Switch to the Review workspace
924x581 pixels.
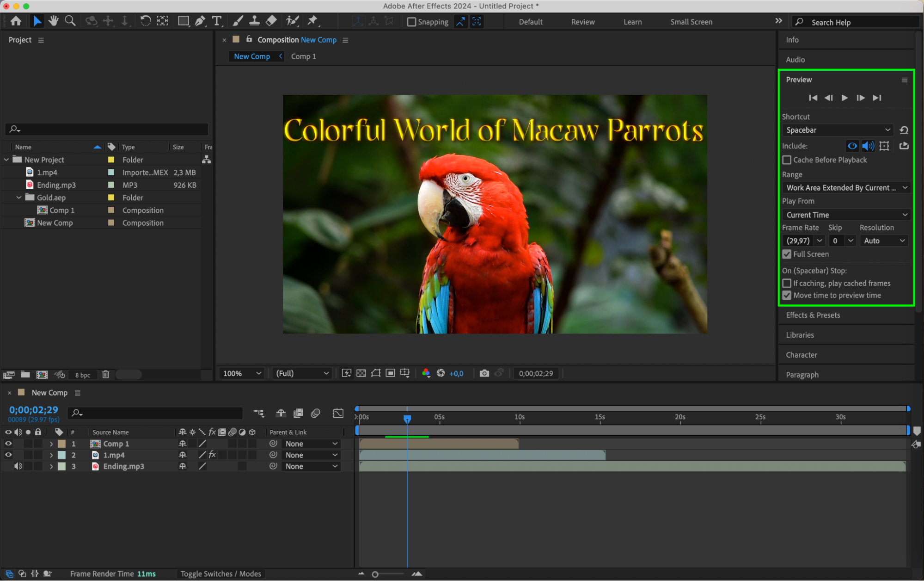[582, 22]
